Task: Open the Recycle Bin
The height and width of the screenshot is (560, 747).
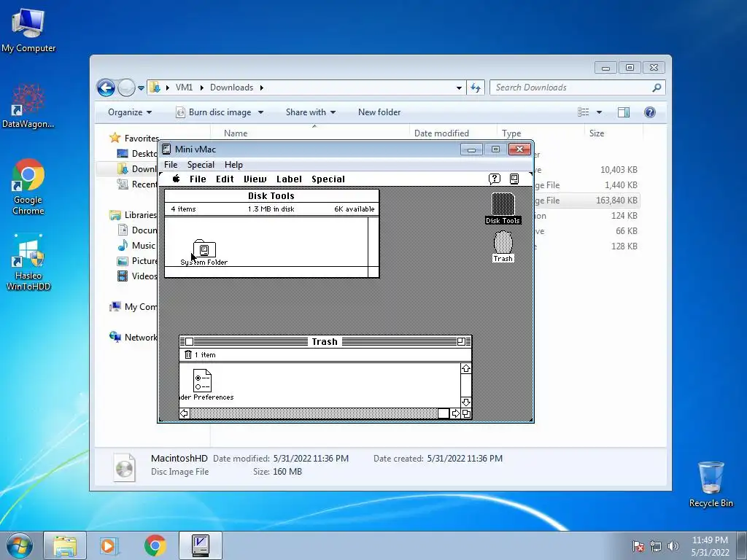Action: 711,484
